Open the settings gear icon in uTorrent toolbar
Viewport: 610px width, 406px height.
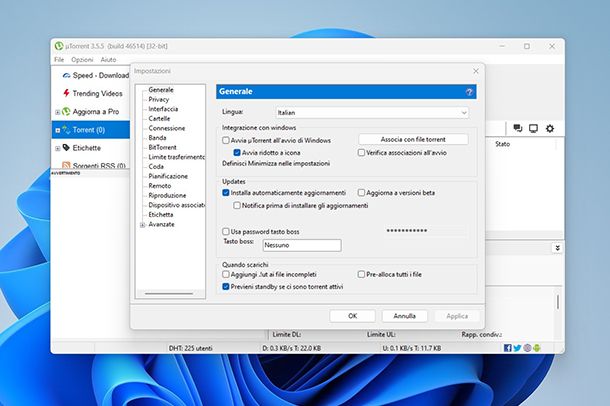[x=550, y=128]
